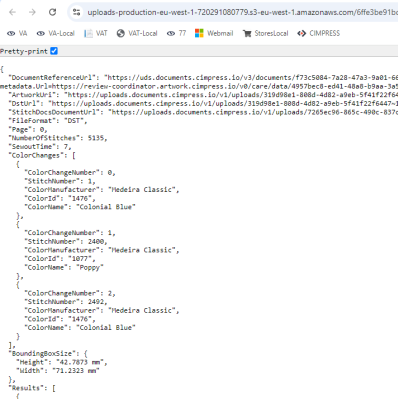Open the 77 bookmark
The width and height of the screenshot is (400, 401).
point(176,33)
